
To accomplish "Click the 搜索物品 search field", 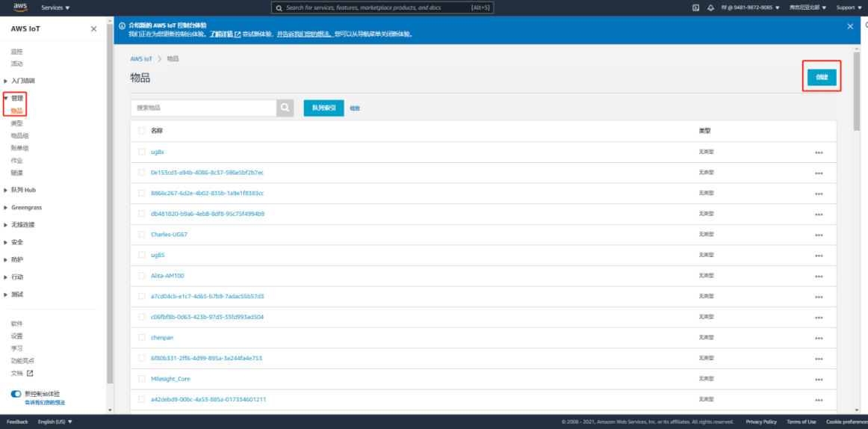I will tap(203, 108).
